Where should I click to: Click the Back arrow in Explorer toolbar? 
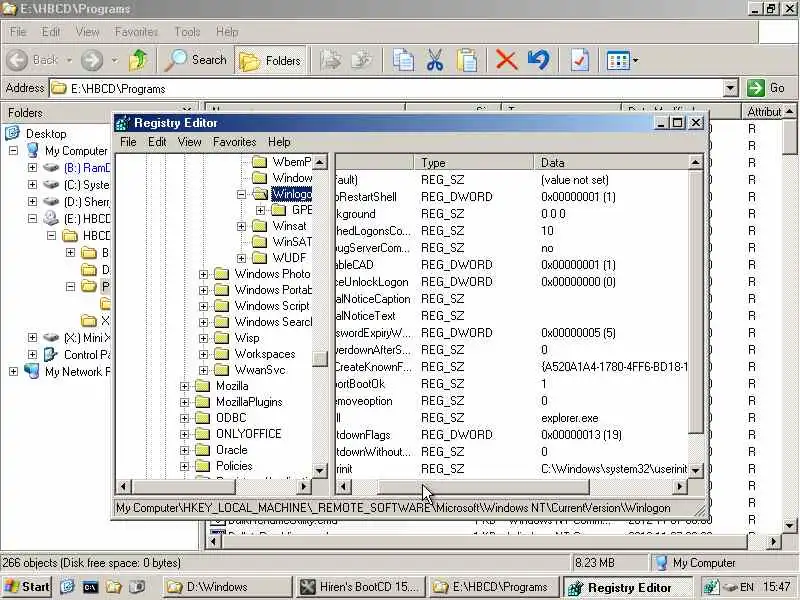[x=17, y=60]
